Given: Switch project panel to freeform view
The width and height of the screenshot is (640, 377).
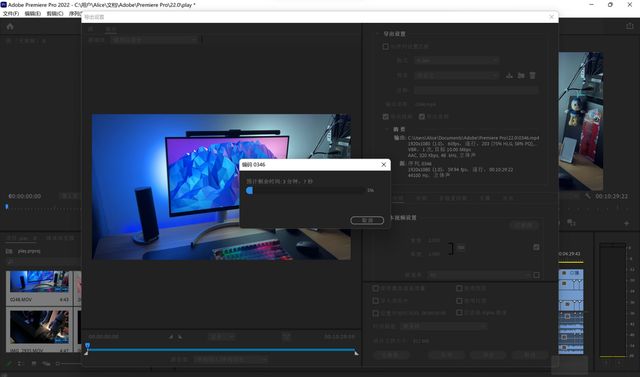Looking at the screenshot, I should tap(47, 363).
